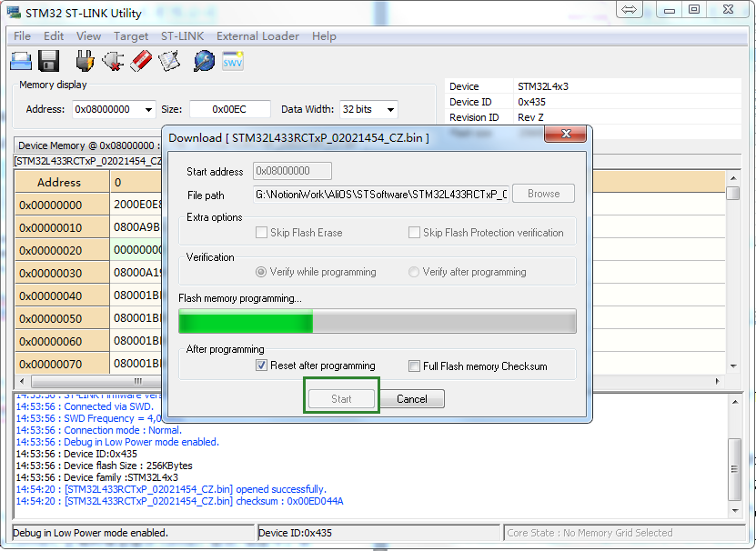The height and width of the screenshot is (551, 756).
Task: Click the Disconnect from target icon
Action: (x=113, y=62)
